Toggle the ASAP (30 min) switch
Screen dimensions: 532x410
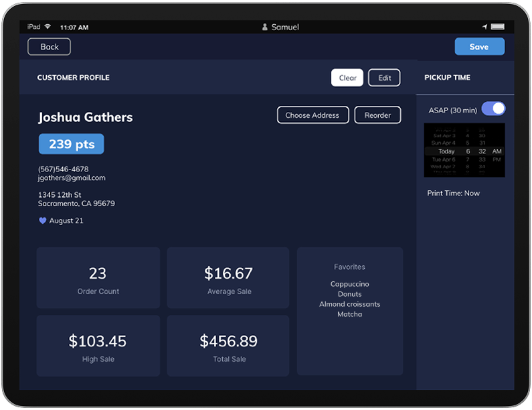493,109
